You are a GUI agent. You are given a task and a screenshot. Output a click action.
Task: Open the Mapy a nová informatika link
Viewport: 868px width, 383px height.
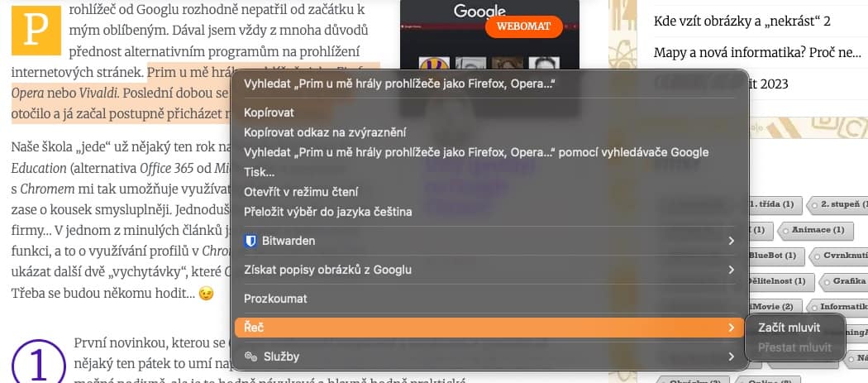click(x=757, y=53)
